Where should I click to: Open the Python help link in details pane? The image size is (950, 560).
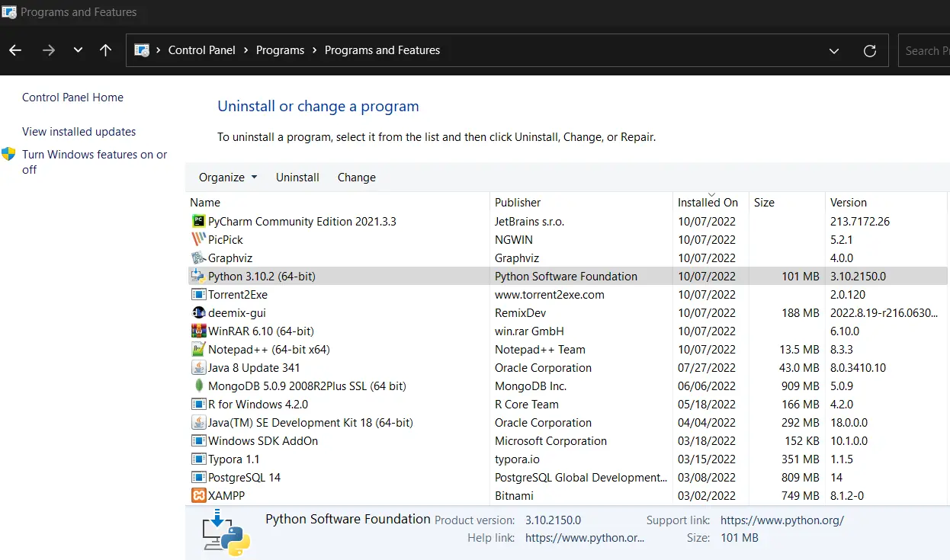585,538
